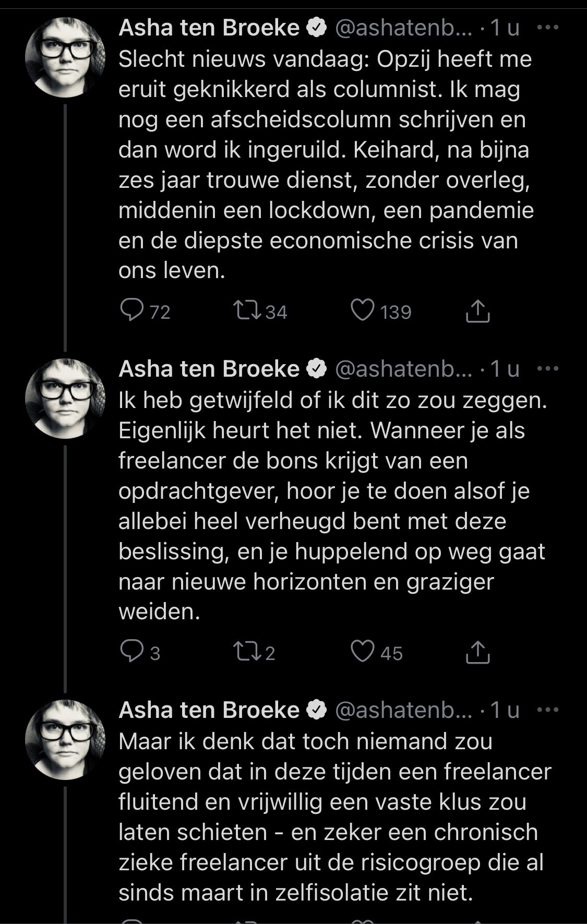Open more options on third tweet
587x924 pixels.
547,710
